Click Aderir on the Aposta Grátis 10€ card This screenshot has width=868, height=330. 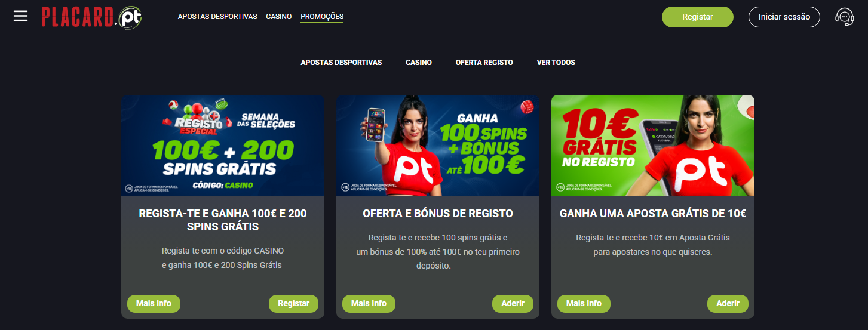tap(728, 303)
